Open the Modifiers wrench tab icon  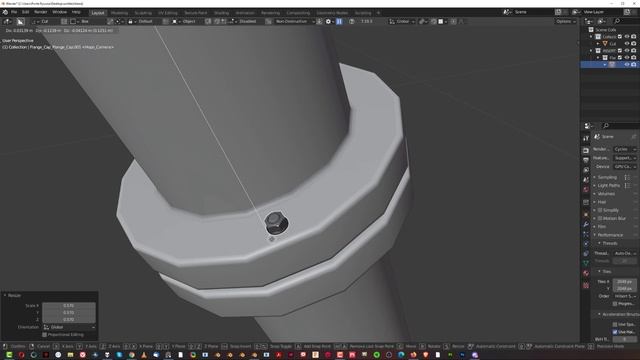[586, 224]
